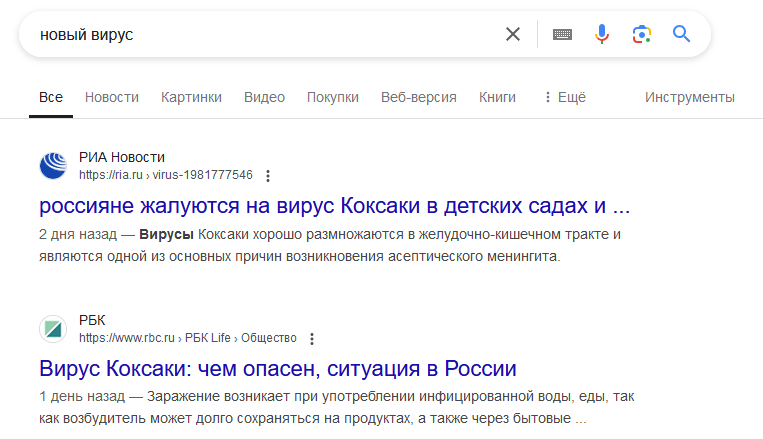
Task: Click the search field containing 'новый вирус'
Action: tap(260, 34)
